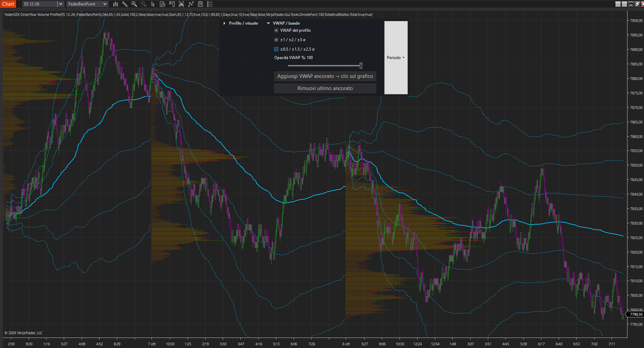The image size is (644, 348).
Task: Click the 8 ott date label on time axis
Action: click(346, 344)
